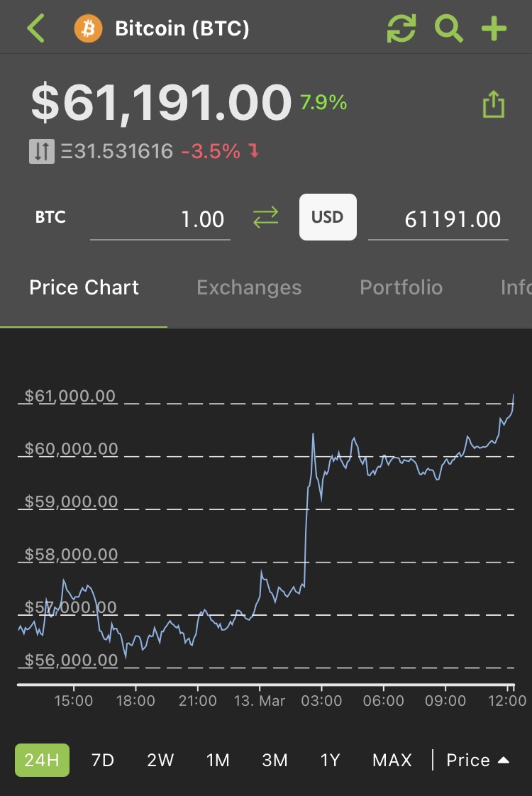
Task: Refresh the Bitcoin price data
Action: point(401,29)
